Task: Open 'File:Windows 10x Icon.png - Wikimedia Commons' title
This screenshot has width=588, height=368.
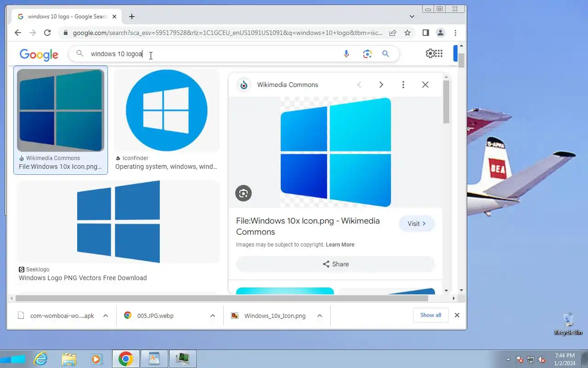Action: (x=308, y=226)
